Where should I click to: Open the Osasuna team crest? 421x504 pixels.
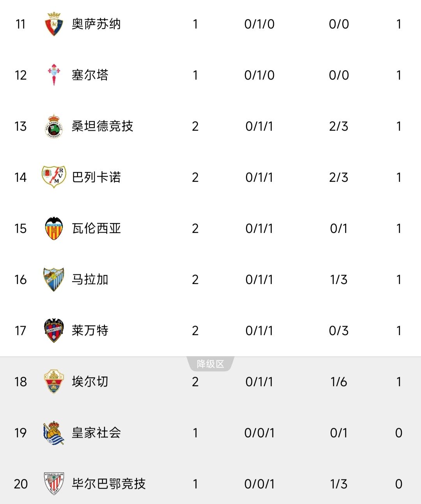pos(54,24)
